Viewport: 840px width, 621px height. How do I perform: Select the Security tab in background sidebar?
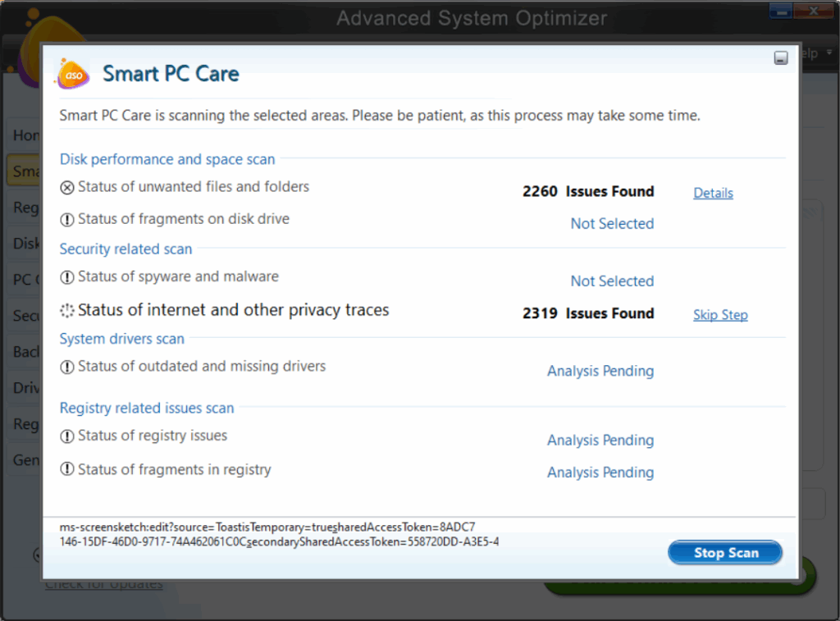[25, 316]
